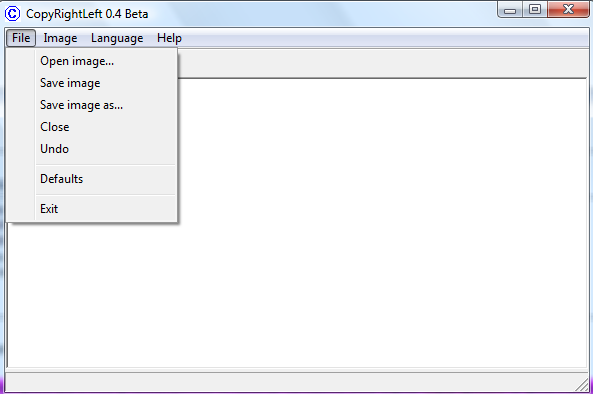The height and width of the screenshot is (394, 593).
Task: Open the Language menu
Action: [117, 38]
